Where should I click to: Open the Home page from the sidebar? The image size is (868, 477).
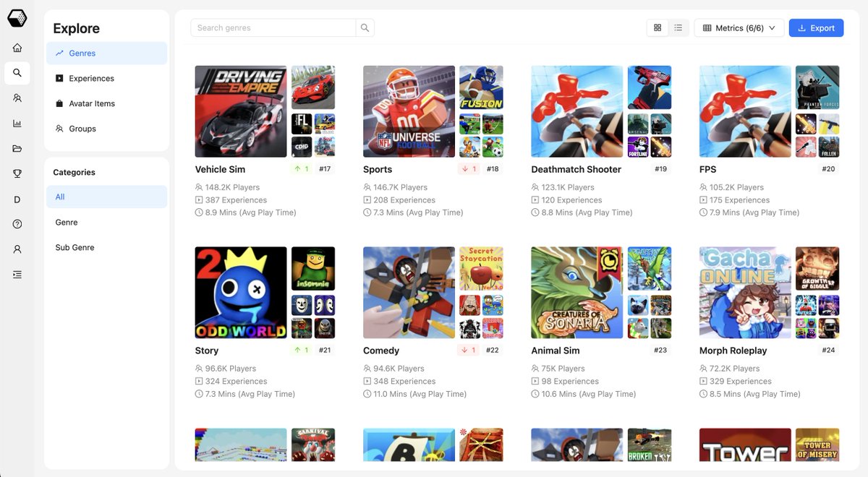point(17,47)
